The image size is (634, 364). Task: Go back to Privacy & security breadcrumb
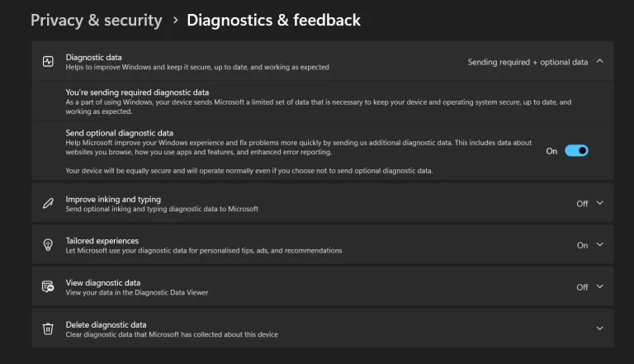pos(96,20)
